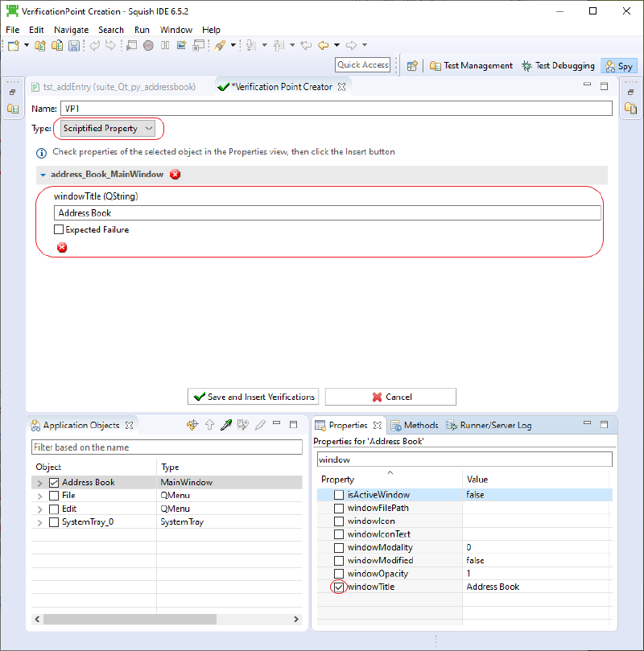Screen dimensions: 644x651
Task: Click the red X below Expected Failure
Action: (x=62, y=248)
